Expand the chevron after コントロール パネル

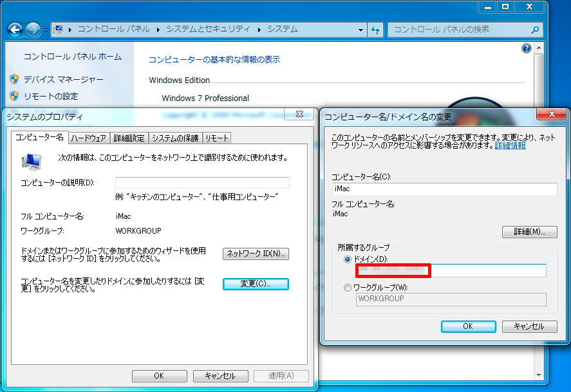[x=158, y=30]
